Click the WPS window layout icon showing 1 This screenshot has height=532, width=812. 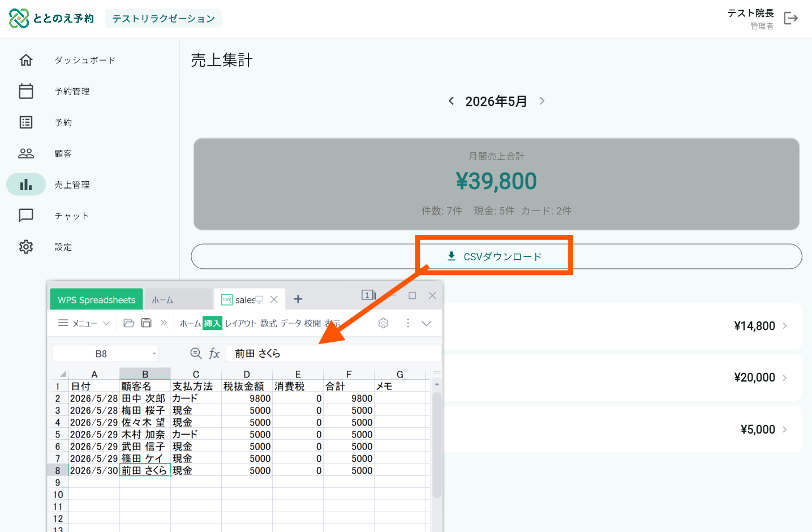point(368,295)
